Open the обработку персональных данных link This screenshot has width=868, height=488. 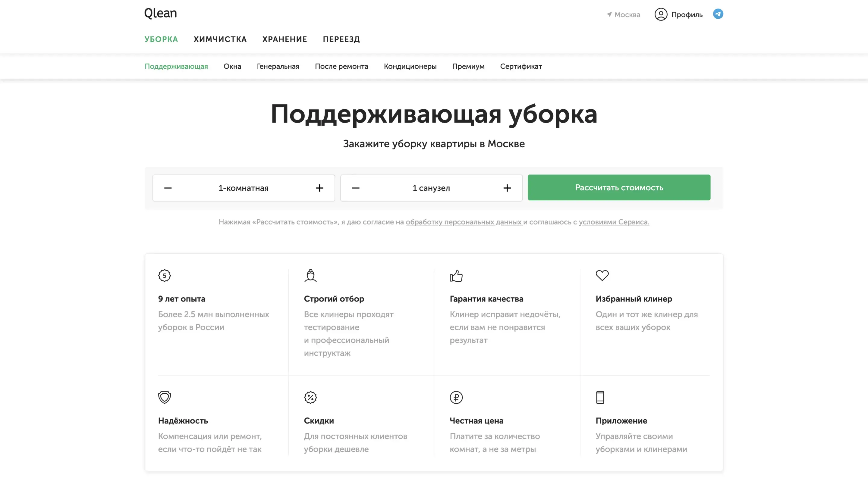(464, 222)
